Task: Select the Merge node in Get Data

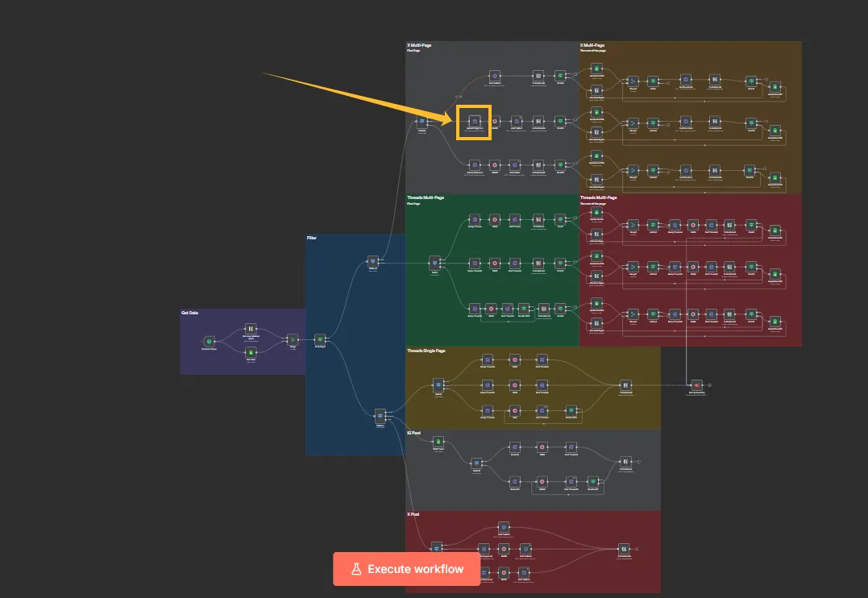Action: pyautogui.click(x=293, y=339)
